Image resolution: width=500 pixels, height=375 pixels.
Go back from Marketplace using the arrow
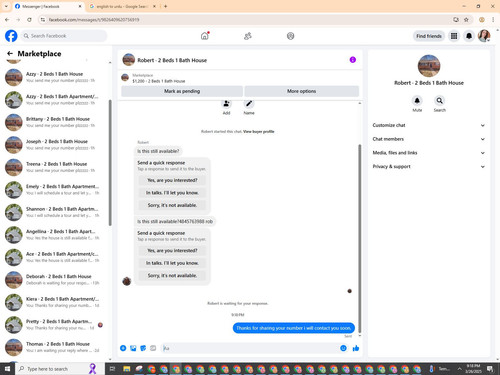point(10,53)
